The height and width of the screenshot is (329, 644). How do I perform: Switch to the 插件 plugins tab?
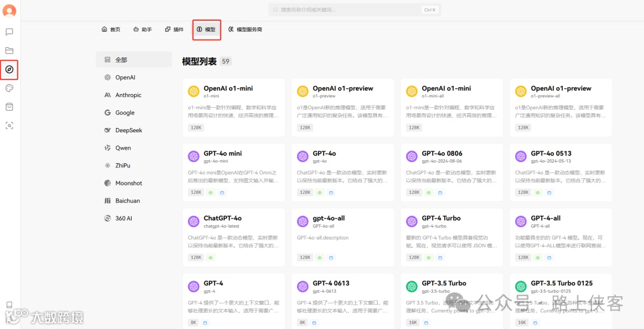[x=174, y=30]
